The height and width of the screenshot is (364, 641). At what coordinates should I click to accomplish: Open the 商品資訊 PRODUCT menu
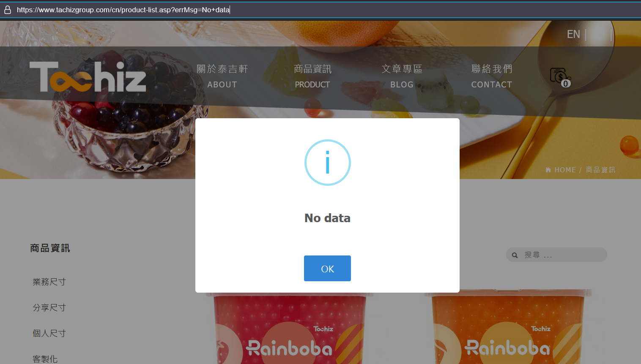(x=312, y=76)
